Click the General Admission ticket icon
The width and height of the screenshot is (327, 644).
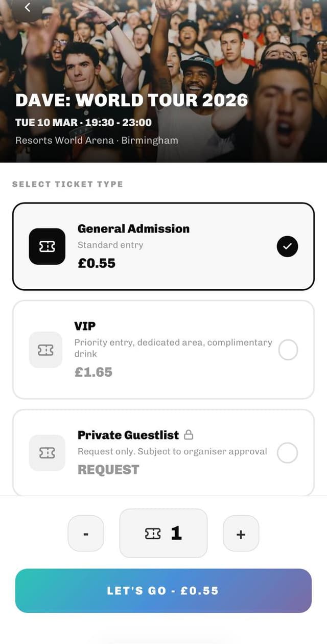pyautogui.click(x=47, y=246)
